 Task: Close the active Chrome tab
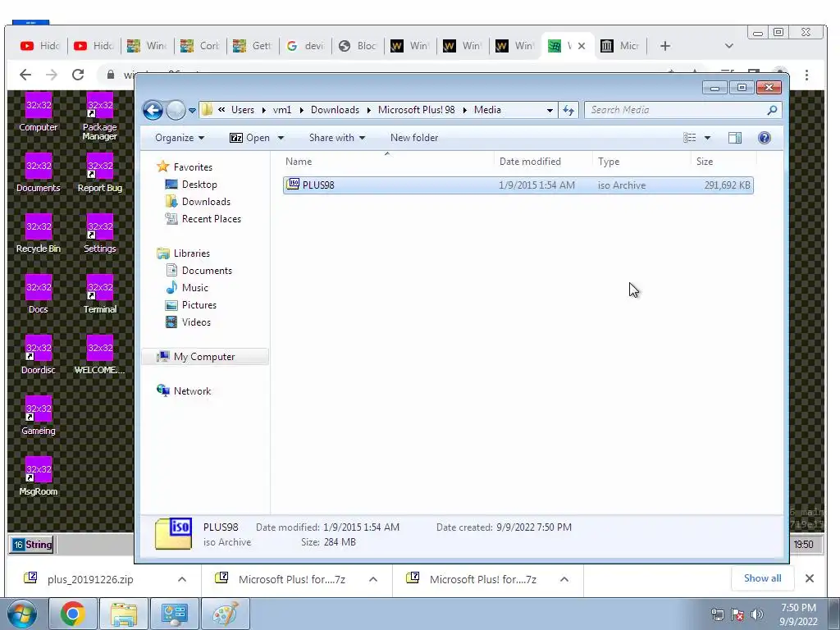coord(582,46)
